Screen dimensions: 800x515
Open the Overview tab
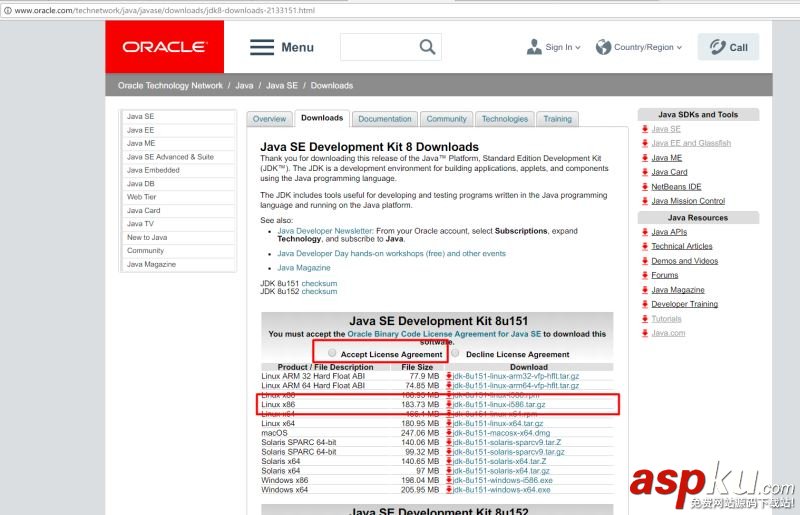(269, 119)
